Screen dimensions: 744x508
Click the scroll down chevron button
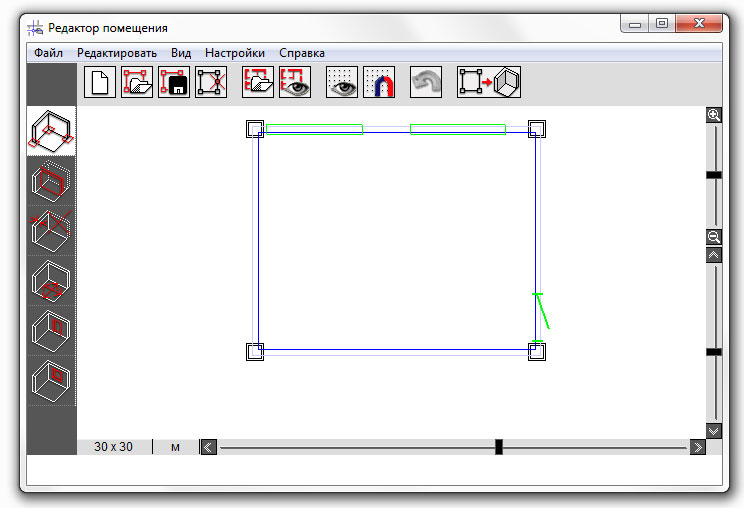714,431
